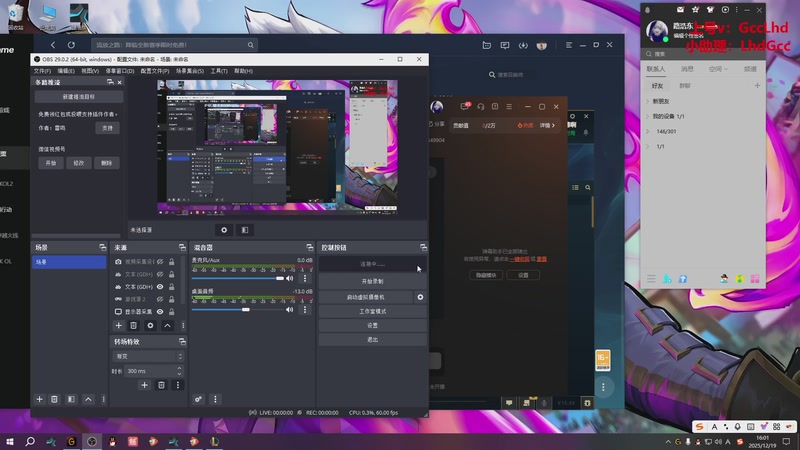The width and height of the screenshot is (800, 450).
Task: Open more options dots in Sources toolbar
Action: click(x=183, y=326)
